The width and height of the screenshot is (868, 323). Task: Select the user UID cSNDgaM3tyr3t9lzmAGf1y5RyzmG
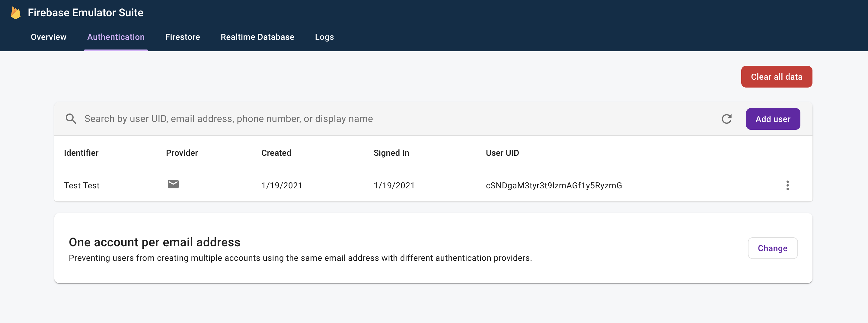(x=553, y=185)
